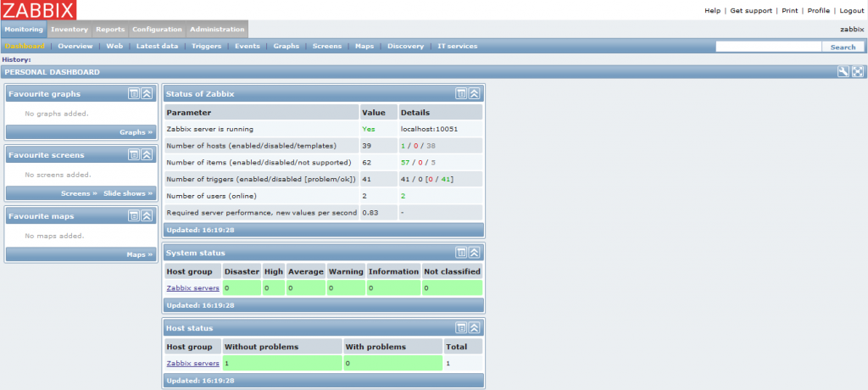Collapse the Favourite maps widget
The width and height of the screenshot is (868, 390).
click(x=147, y=215)
